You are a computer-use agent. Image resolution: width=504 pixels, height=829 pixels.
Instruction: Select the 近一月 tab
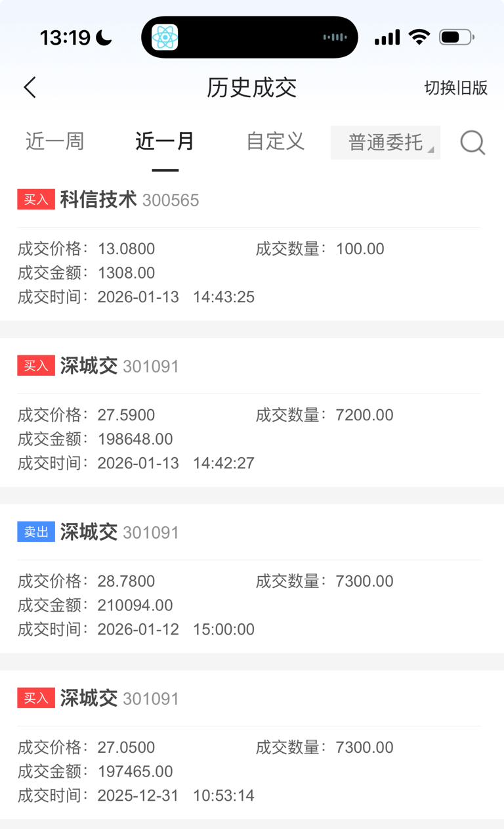[x=165, y=141]
